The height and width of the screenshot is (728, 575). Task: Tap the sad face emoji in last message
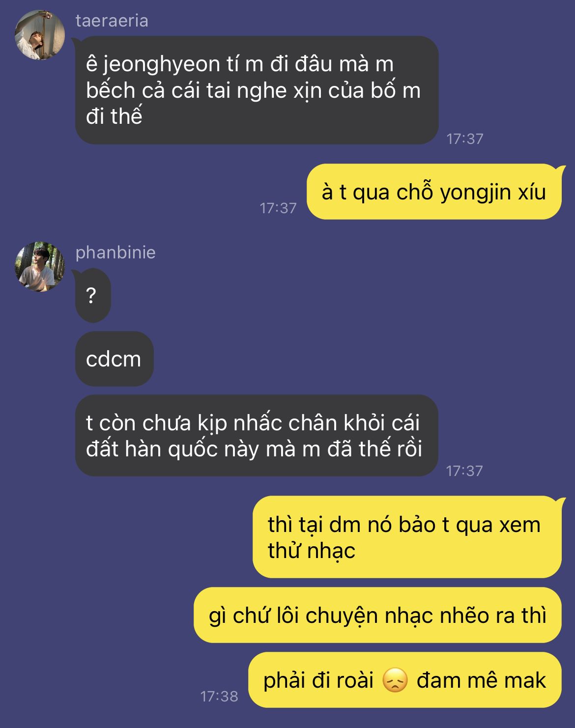[x=395, y=681]
